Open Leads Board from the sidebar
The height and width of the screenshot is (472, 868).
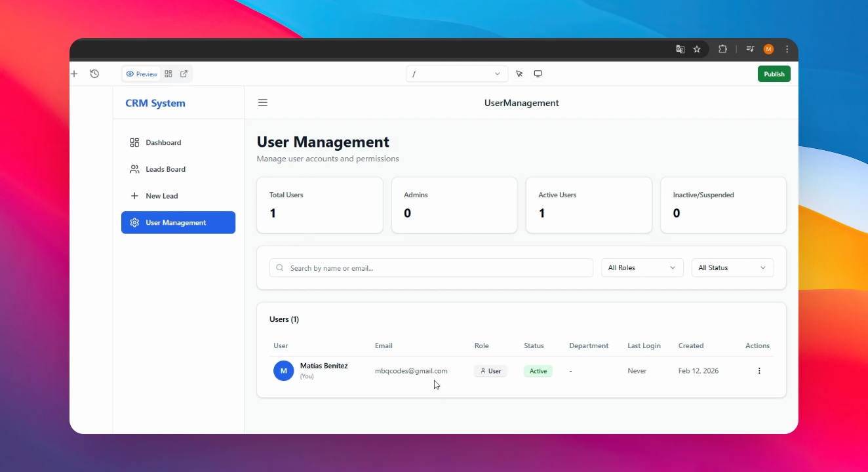pyautogui.click(x=178, y=169)
